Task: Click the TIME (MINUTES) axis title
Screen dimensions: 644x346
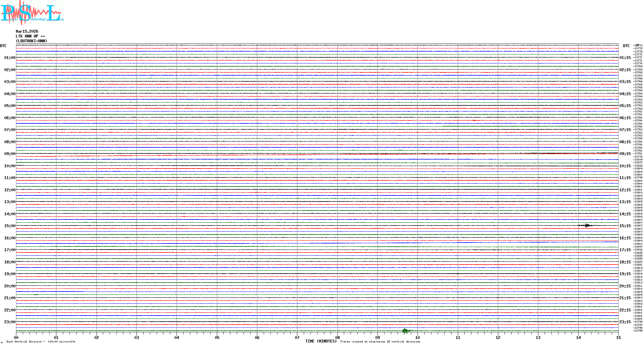Action: tap(321, 341)
